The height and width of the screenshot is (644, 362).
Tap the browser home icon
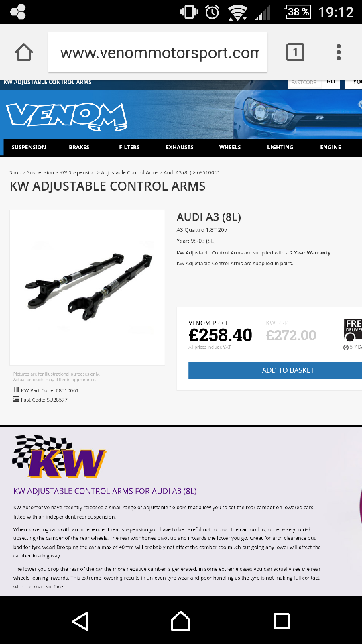23,52
